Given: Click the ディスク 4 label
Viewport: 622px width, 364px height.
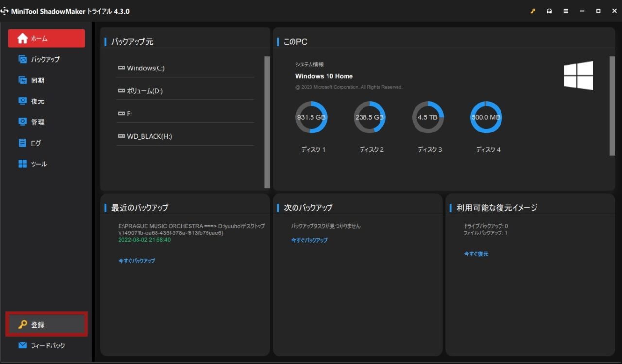Looking at the screenshot, I should (x=488, y=149).
